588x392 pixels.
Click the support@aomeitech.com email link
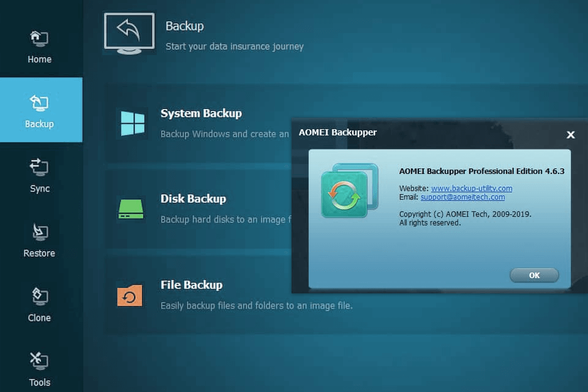point(462,197)
